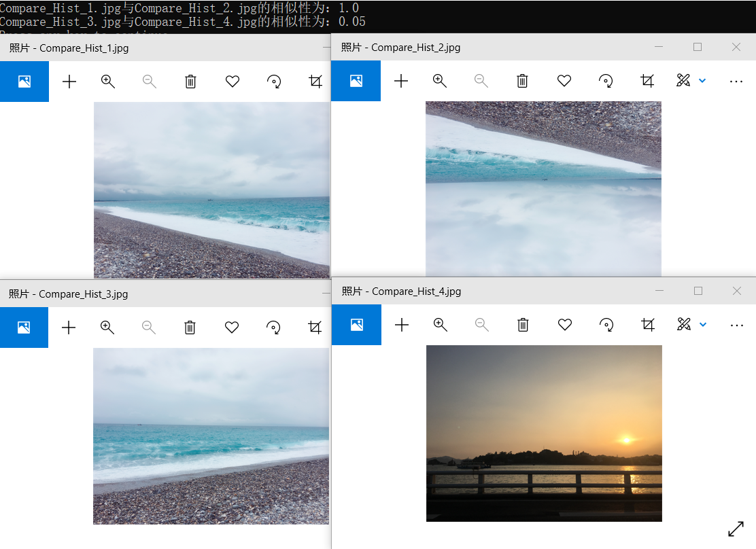The width and height of the screenshot is (756, 549).
Task: Open collection view in Compare_Hist_1.jpg window
Action: click(24, 82)
